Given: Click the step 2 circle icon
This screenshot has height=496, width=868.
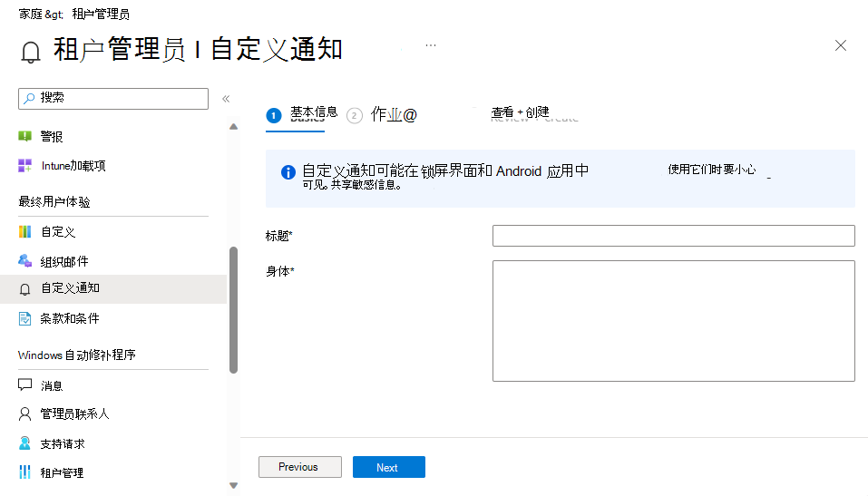Looking at the screenshot, I should tap(355, 116).
